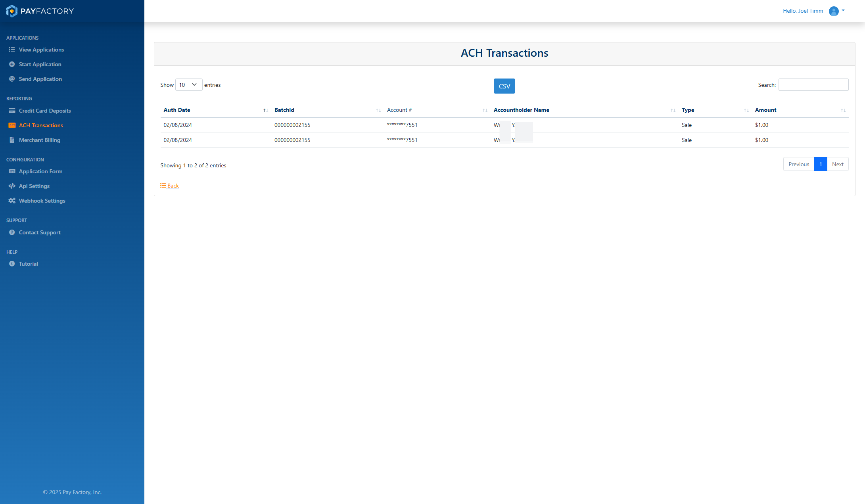Click the Application Form icon

coord(12,171)
